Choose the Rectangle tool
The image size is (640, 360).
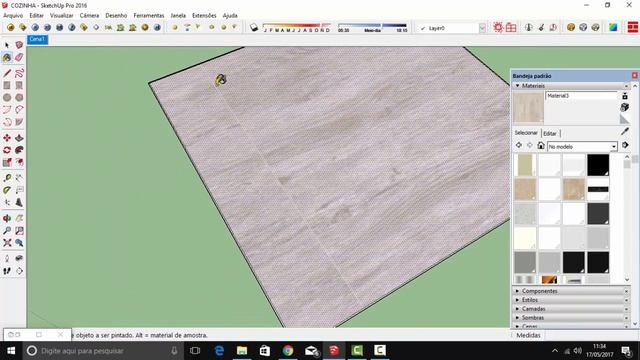(x=7, y=85)
